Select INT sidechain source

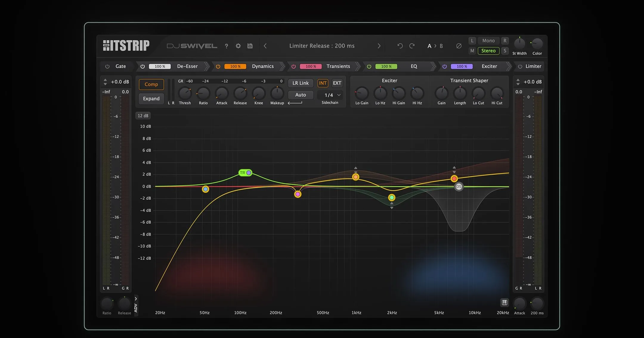(x=323, y=83)
